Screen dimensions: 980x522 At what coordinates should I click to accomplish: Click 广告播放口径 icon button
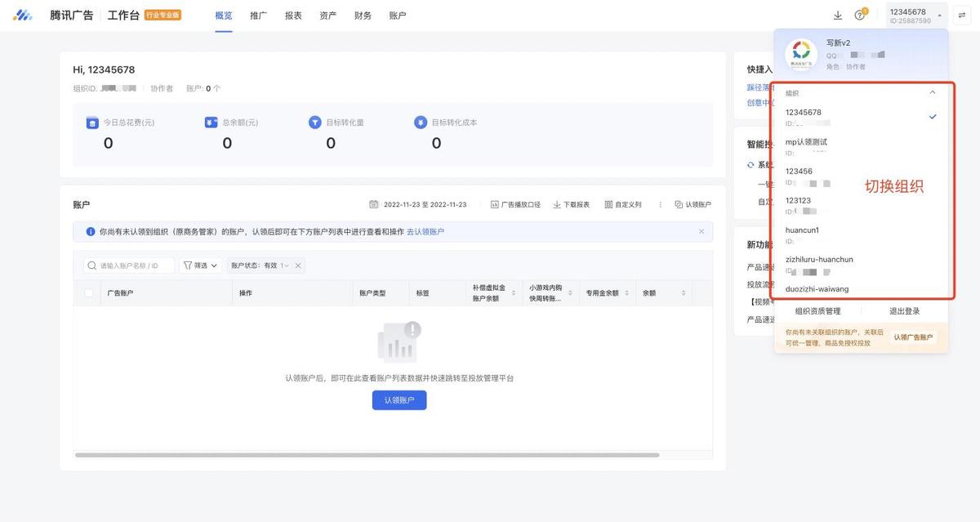click(x=495, y=204)
